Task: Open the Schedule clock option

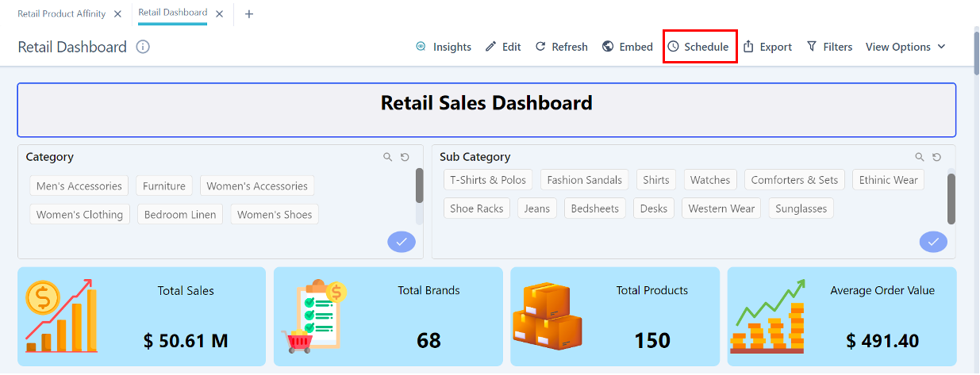Action: pyautogui.click(x=698, y=47)
